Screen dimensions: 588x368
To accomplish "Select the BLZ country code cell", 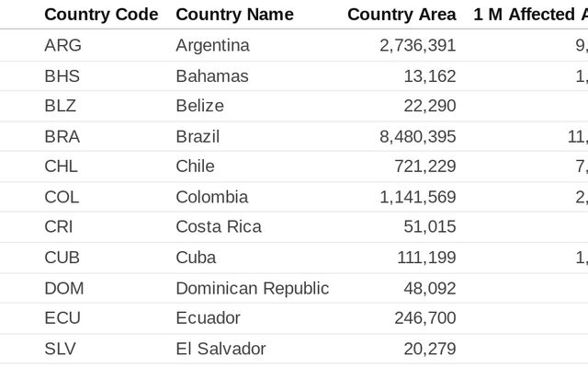I will point(61,106).
